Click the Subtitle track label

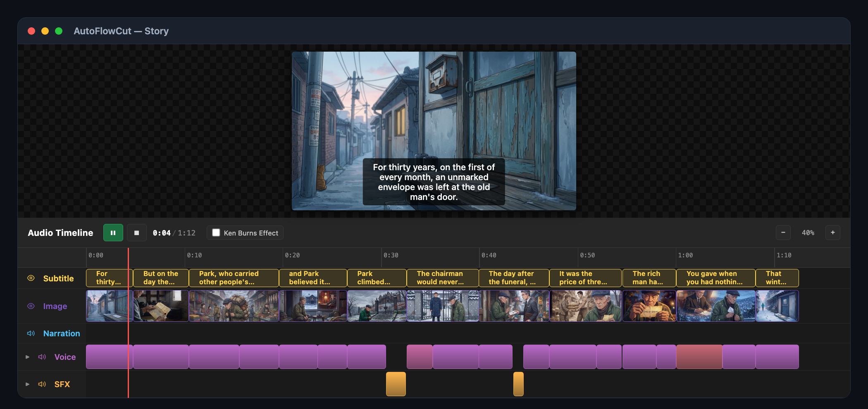[x=58, y=278]
